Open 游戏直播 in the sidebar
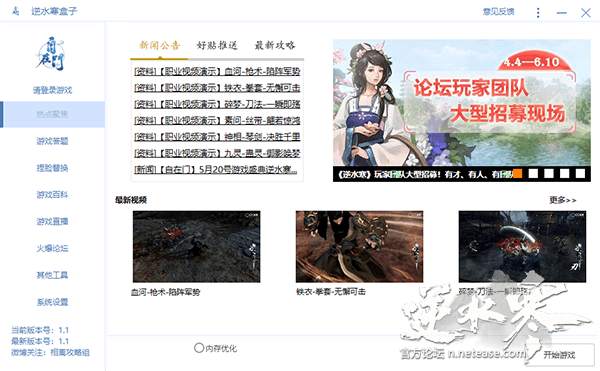The width and height of the screenshot is (600, 371). click(x=52, y=221)
